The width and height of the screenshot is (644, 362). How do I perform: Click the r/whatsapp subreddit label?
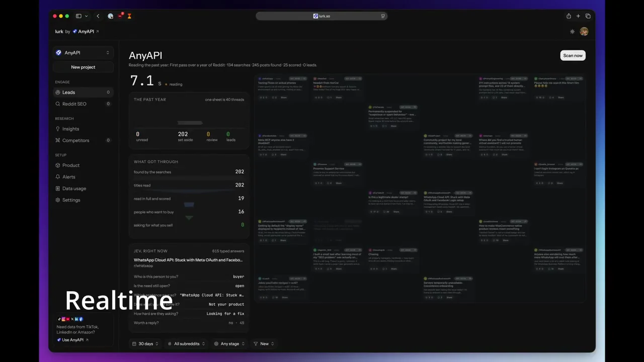coord(143,266)
